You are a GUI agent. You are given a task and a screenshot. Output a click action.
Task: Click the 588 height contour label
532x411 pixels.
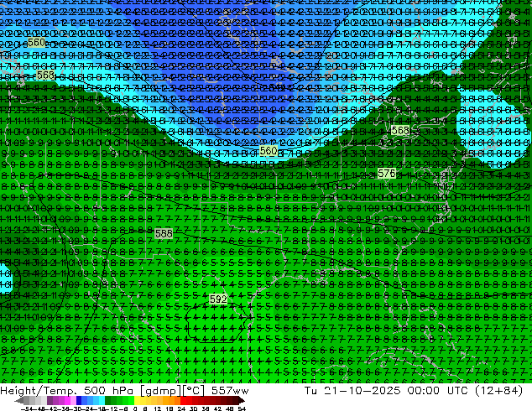coord(164,234)
